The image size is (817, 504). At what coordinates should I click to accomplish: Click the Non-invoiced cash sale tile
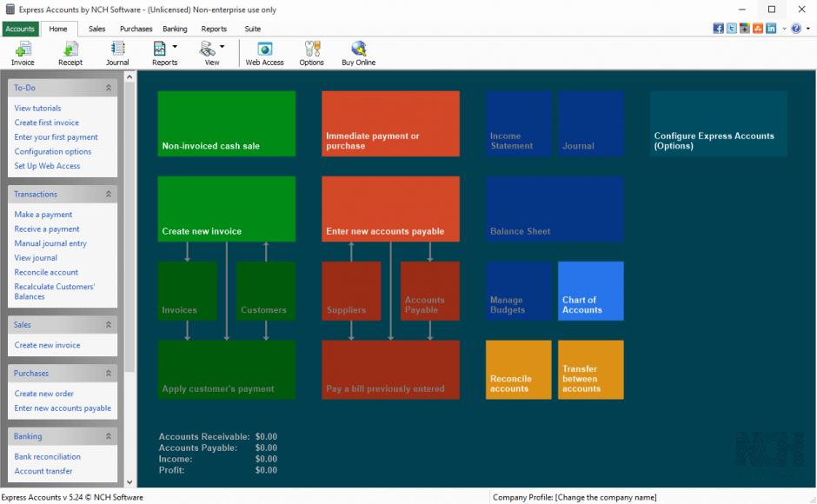coord(227,123)
